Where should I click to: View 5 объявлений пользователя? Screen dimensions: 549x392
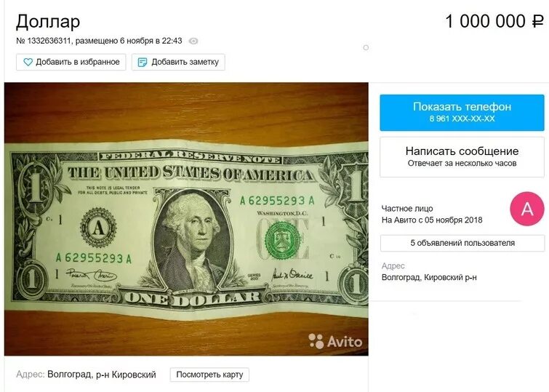462,243
